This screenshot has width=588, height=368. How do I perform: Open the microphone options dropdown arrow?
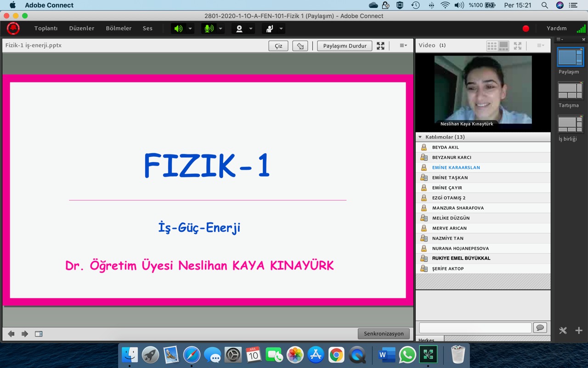point(220,29)
